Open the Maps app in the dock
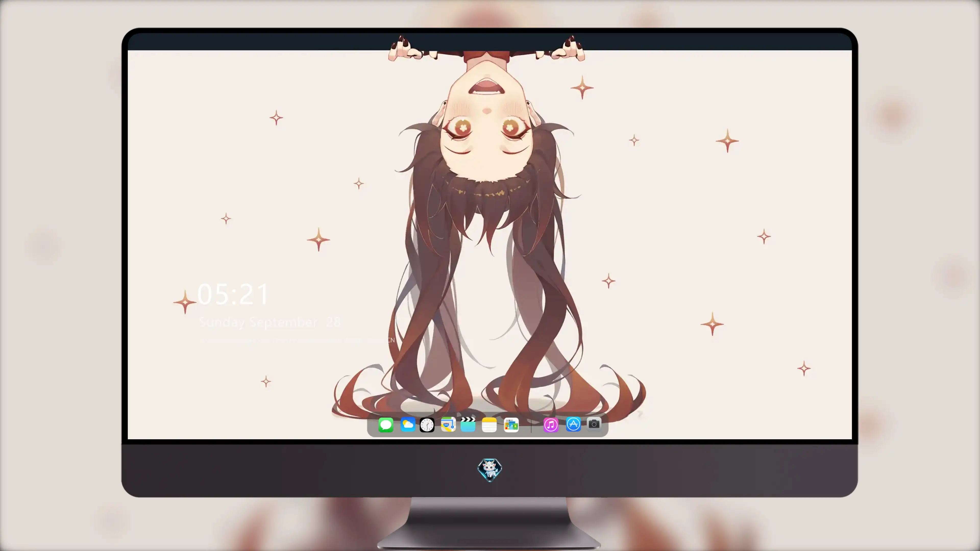Screen dimensions: 980x551 (x=448, y=424)
